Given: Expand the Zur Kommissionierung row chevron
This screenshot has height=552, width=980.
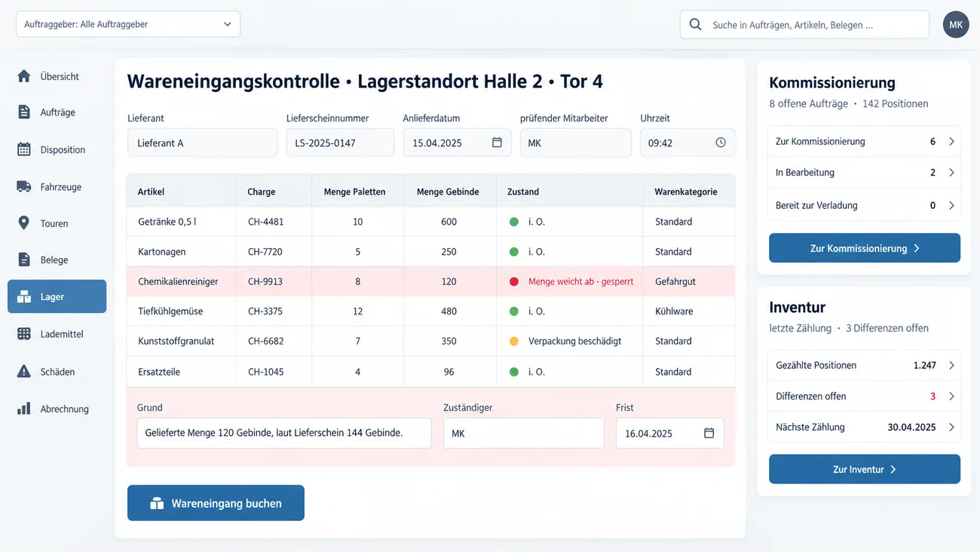Looking at the screenshot, I should click(951, 141).
